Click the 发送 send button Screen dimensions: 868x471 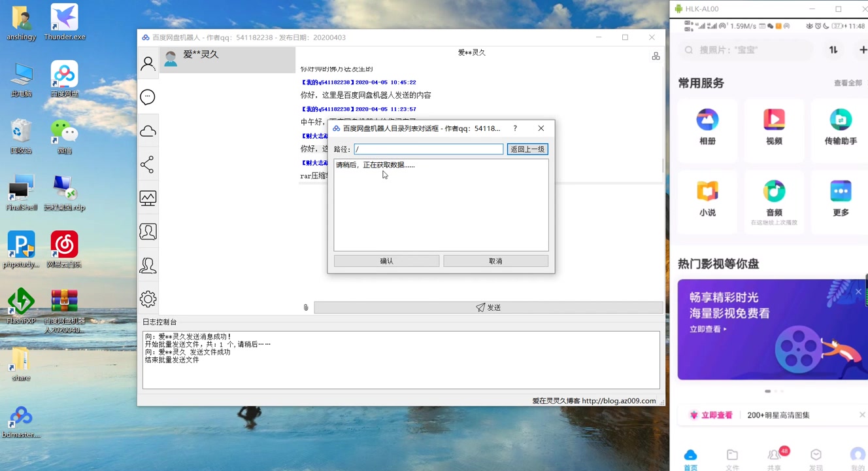point(488,307)
